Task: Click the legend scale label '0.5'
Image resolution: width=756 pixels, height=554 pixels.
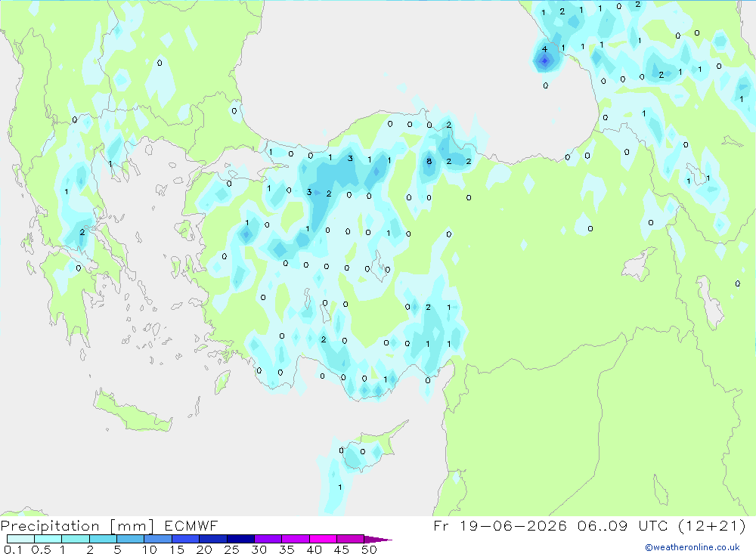Action: (41, 549)
